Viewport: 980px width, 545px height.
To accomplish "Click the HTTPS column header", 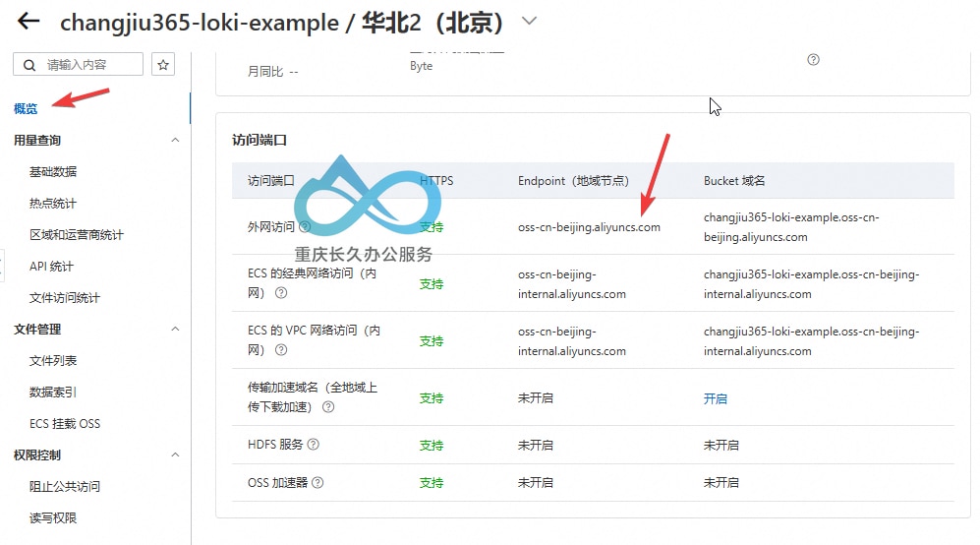I will 436,181.
